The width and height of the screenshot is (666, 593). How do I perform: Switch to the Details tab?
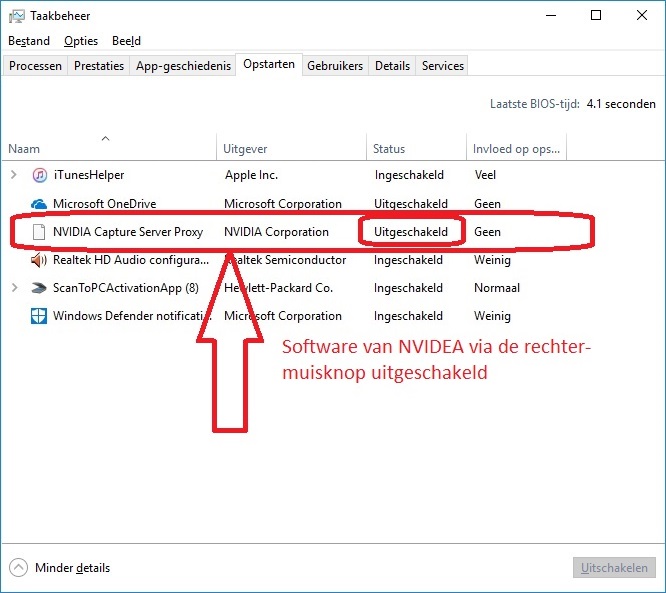coord(392,66)
